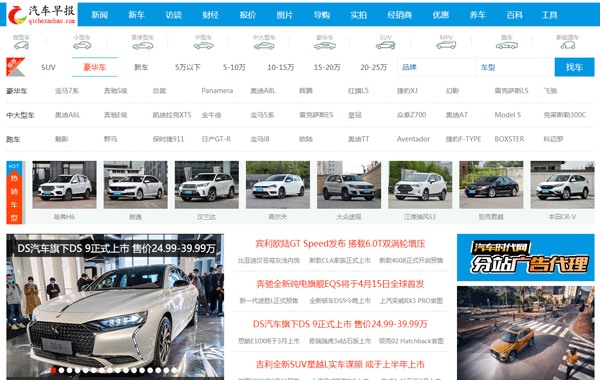Open the 分站广告代理 banner ad
The image size is (600, 380).
525,258
